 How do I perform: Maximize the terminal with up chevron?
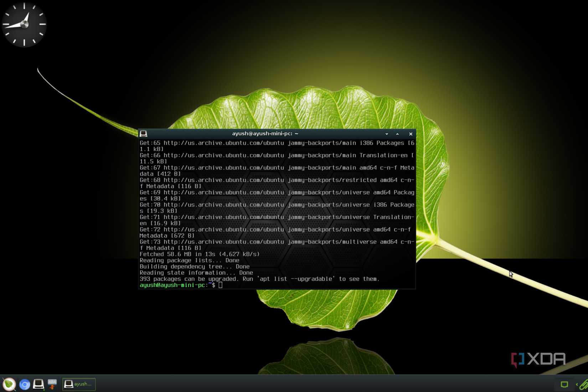pos(397,134)
